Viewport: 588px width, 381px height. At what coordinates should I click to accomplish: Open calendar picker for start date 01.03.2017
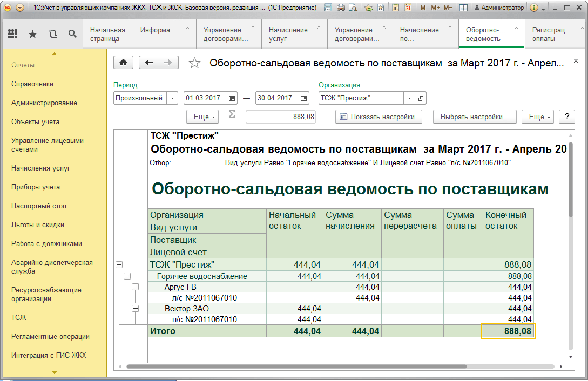(x=232, y=98)
